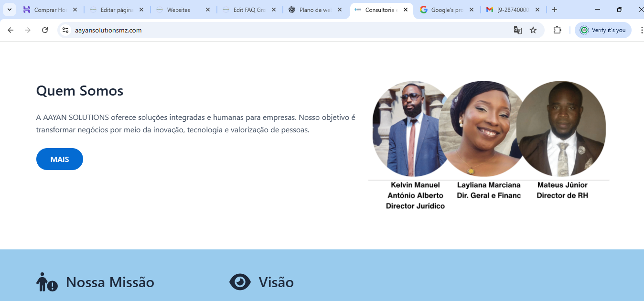The image size is (644, 301).
Task: Expand the tab search dropdown arrow
Action: click(9, 10)
